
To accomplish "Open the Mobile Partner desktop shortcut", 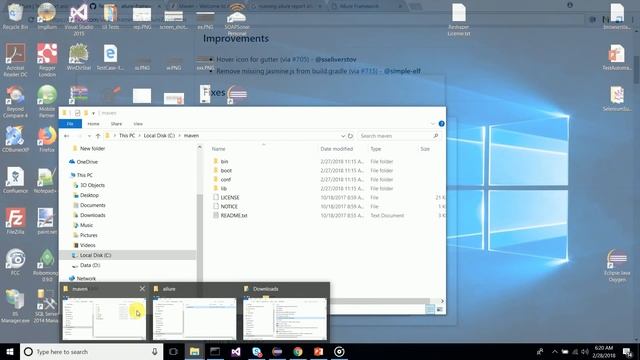I will coord(47,102).
